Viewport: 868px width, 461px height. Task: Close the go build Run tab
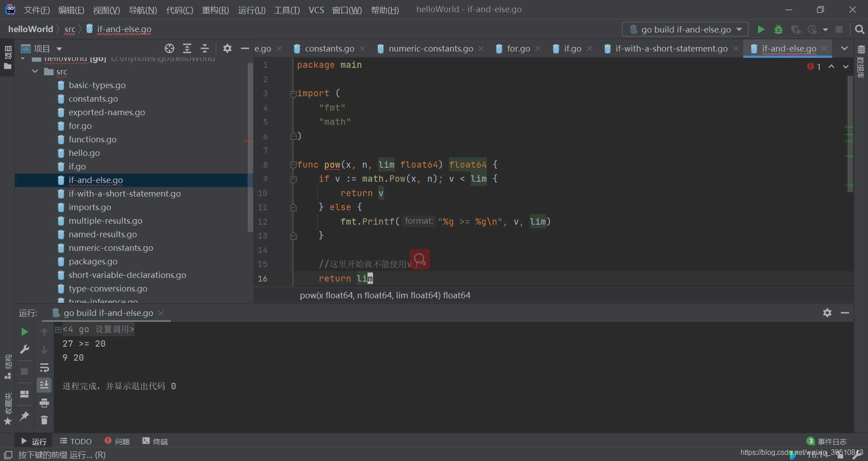(161, 313)
